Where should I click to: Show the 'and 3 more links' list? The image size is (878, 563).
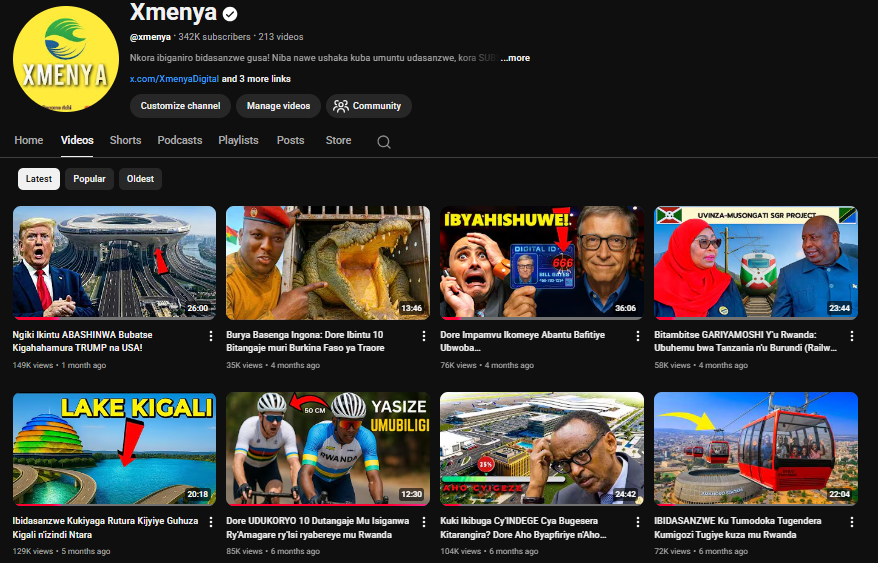(x=256, y=79)
